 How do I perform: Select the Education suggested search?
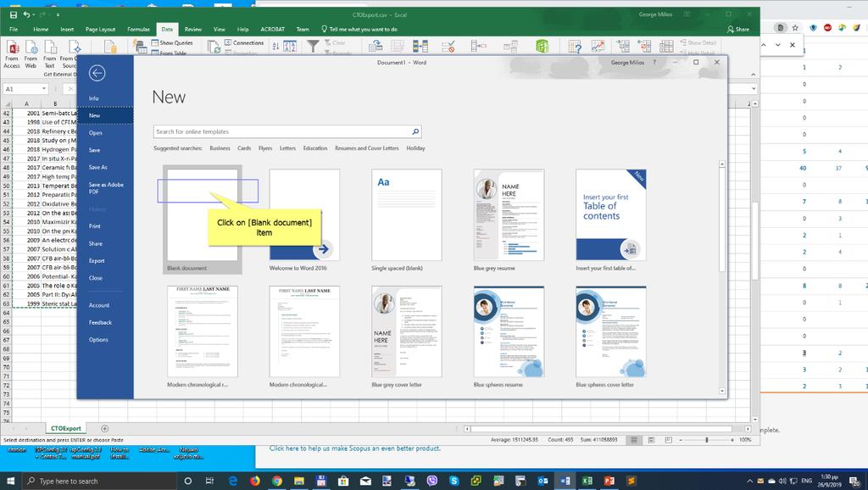[315, 148]
